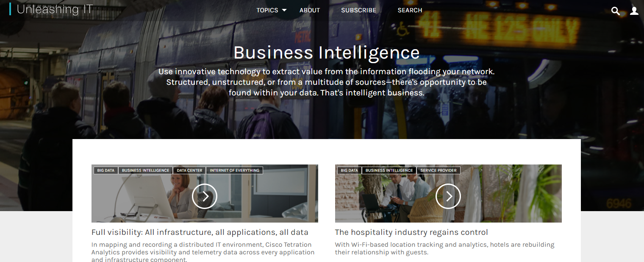Open the search magnifier icon
The image size is (644, 262).
coord(616,11)
